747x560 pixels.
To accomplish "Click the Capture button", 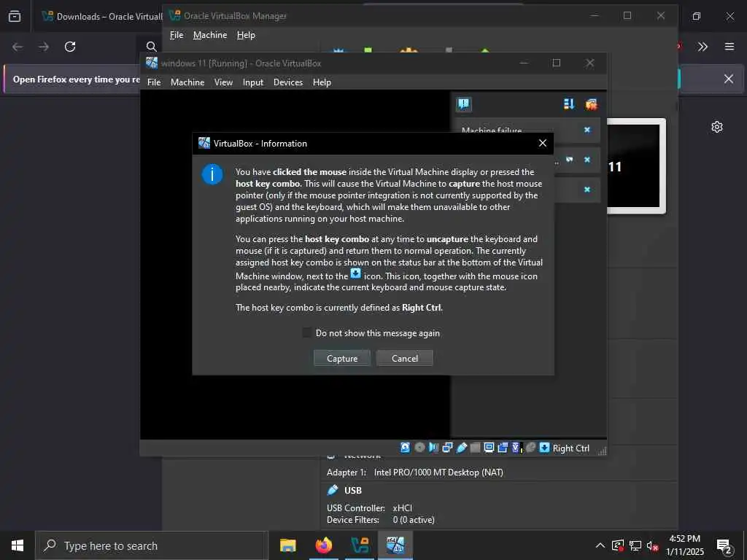I will point(342,358).
